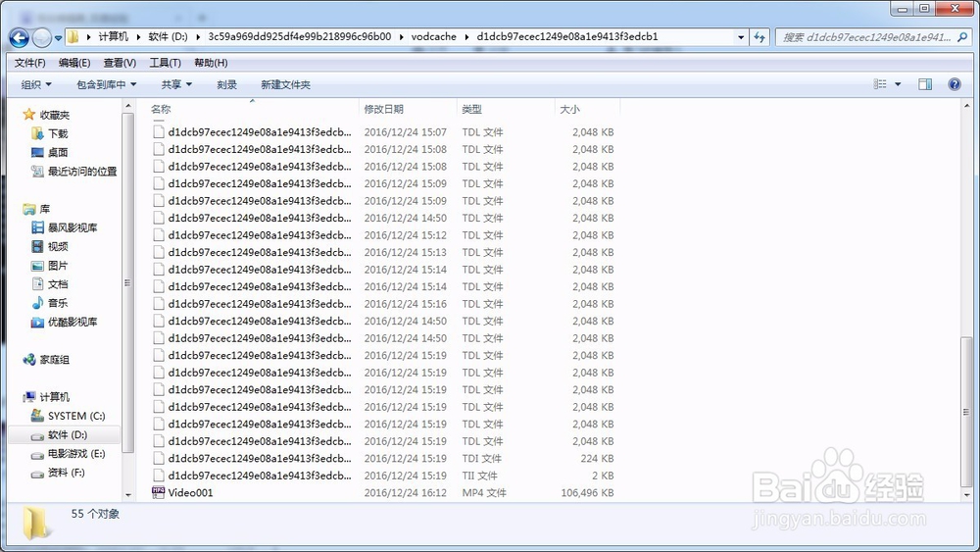Select the file modified 2016/12/24 15:12
This screenshot has width=980, height=552.
click(x=382, y=235)
